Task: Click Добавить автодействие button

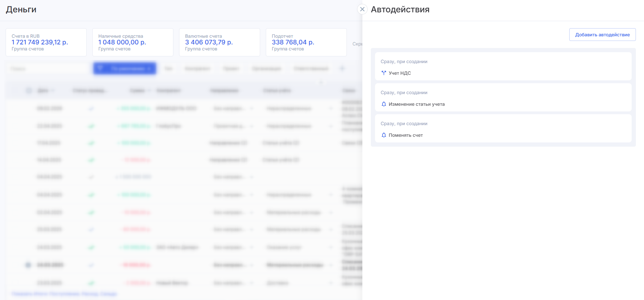Action: click(x=602, y=35)
